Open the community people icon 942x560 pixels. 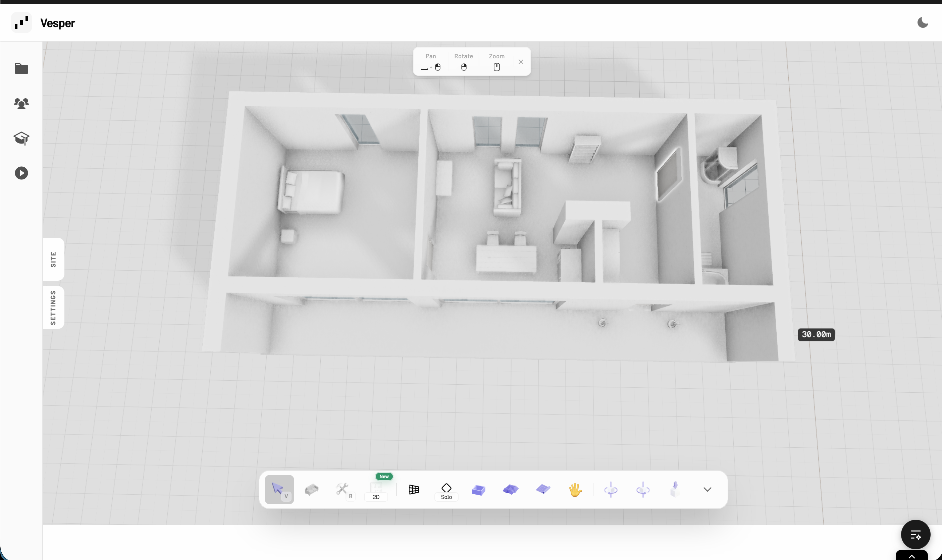pyautogui.click(x=21, y=103)
